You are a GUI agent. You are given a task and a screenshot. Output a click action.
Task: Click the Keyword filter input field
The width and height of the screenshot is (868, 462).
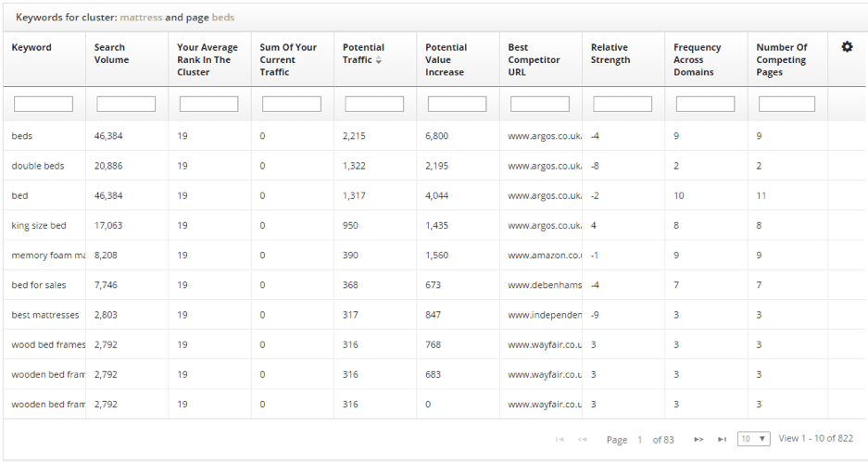pos(44,104)
